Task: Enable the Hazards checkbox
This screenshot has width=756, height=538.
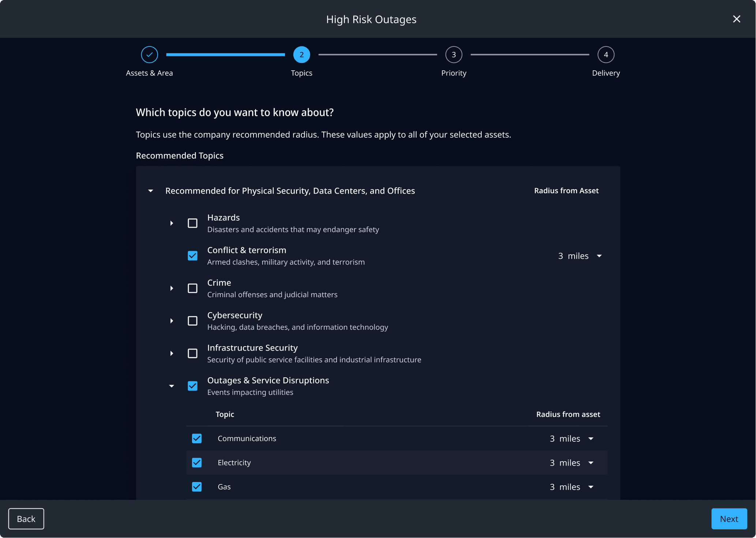Action: (x=192, y=223)
